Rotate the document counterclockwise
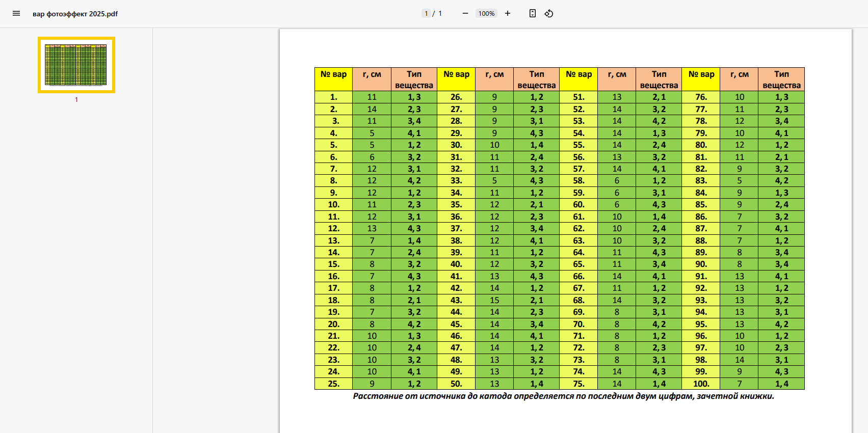The width and height of the screenshot is (868, 433). pyautogui.click(x=549, y=14)
